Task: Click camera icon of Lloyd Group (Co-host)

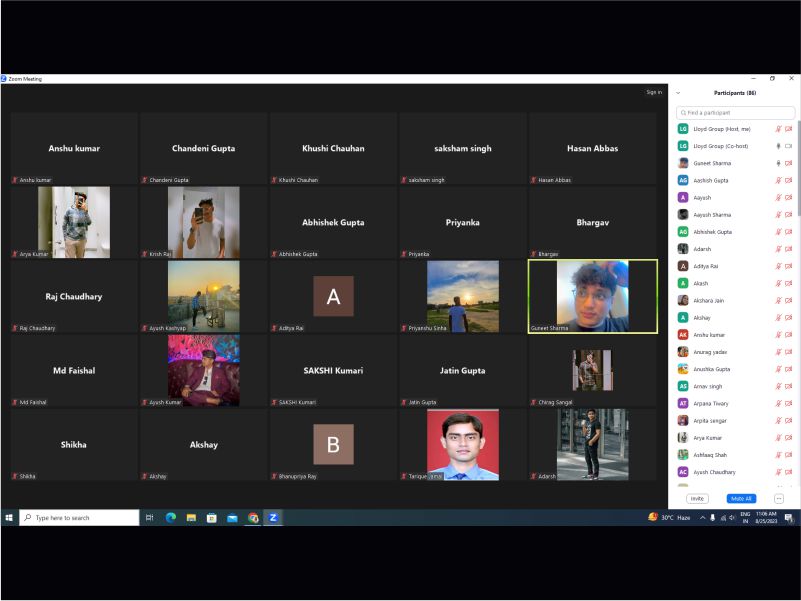Action: tap(788, 146)
